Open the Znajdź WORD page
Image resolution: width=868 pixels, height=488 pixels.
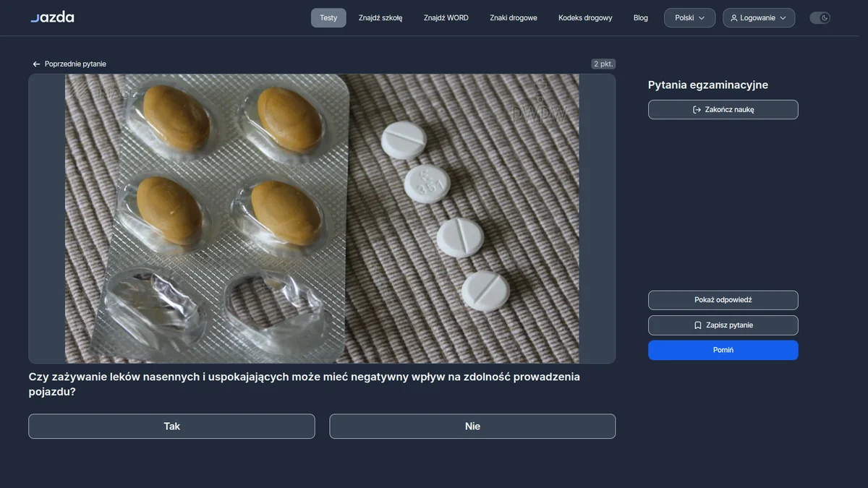point(446,18)
